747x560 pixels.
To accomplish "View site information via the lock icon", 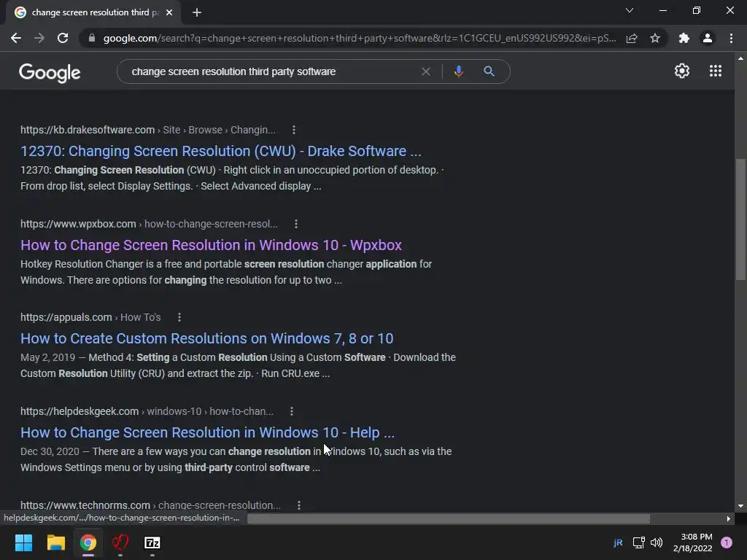I will coord(92,38).
